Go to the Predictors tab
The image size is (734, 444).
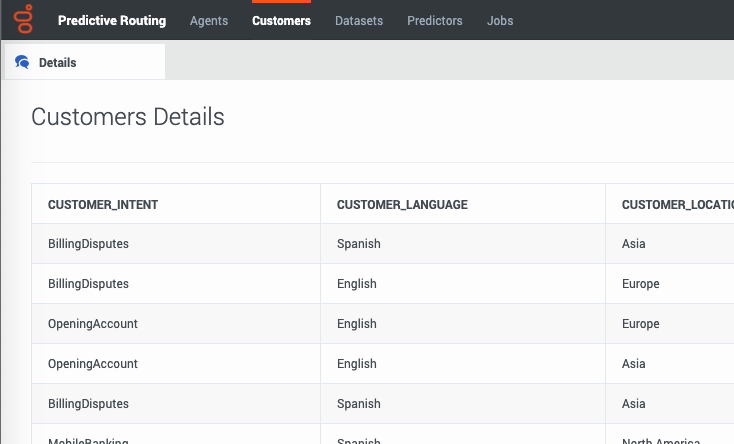click(435, 21)
